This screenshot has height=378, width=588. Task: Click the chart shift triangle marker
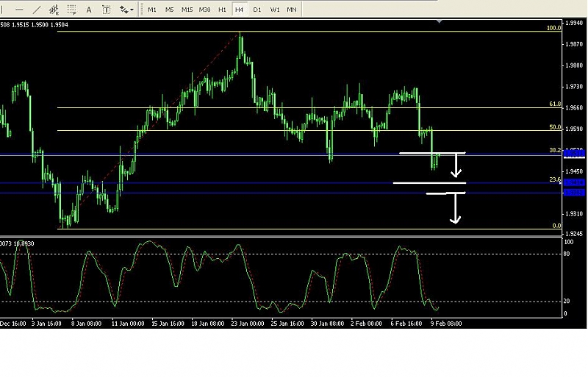[439, 22]
